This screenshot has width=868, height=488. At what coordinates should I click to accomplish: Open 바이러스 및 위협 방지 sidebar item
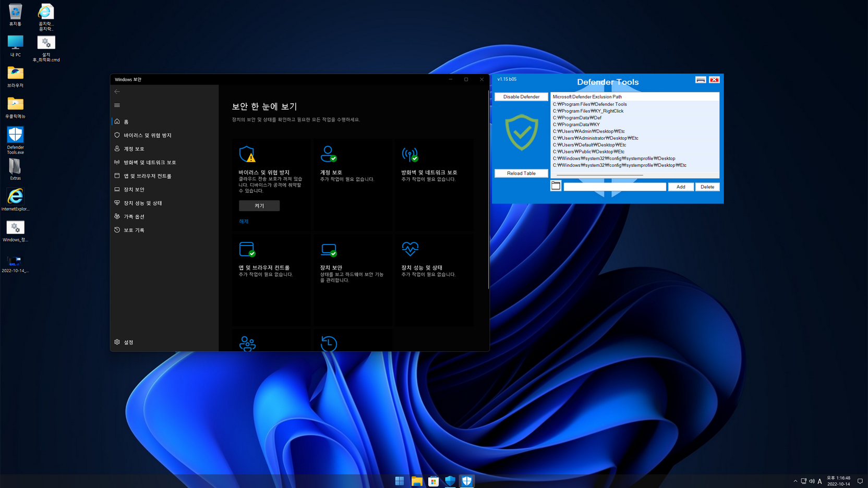point(164,135)
